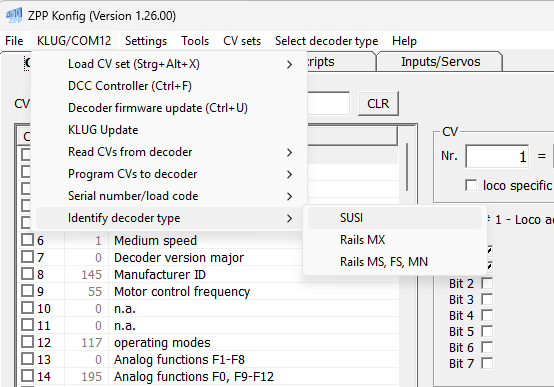Enable the loco specific checkbox
Screen dimensions: 554x387
[471, 186]
